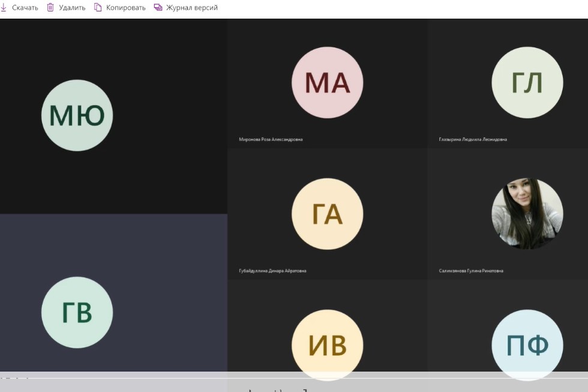Select the yellow ИВ avatar circle
Image resolution: width=588 pixels, height=392 pixels.
tap(327, 345)
